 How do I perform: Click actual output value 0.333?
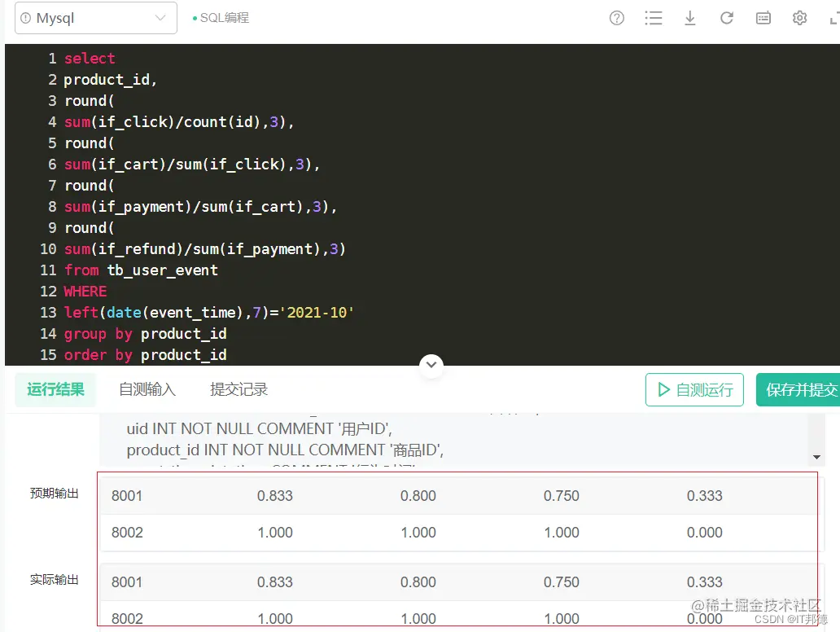704,582
